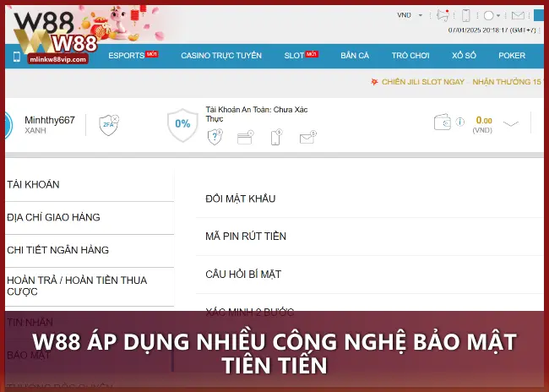Open the user avatar circle
The height and width of the screenshot is (392, 549).
point(8,125)
